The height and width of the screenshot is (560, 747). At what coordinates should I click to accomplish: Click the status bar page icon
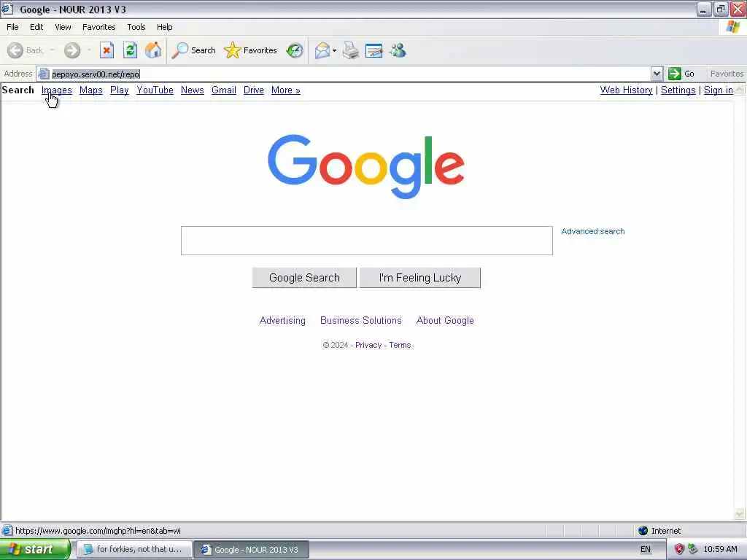point(7,531)
